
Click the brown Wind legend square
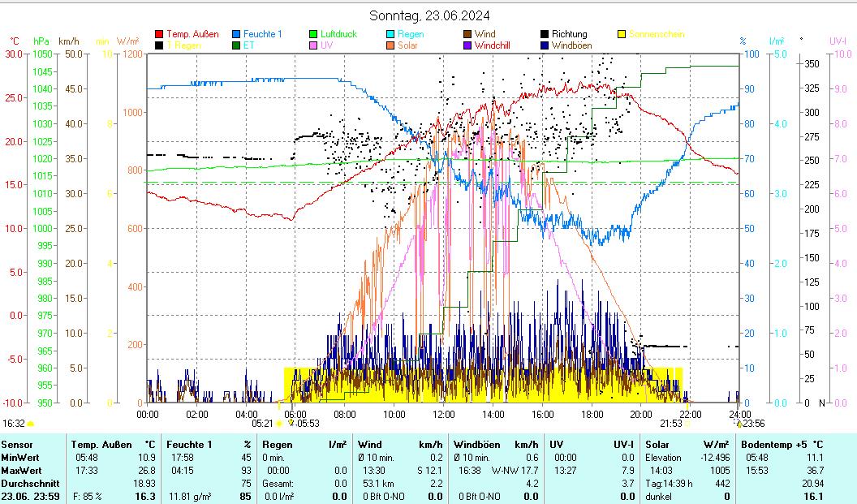467,34
